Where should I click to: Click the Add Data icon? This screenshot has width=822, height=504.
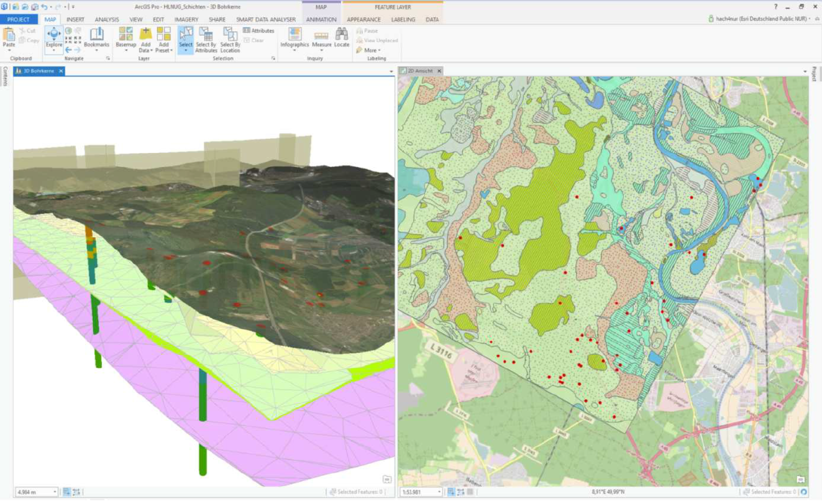pyautogui.click(x=145, y=34)
